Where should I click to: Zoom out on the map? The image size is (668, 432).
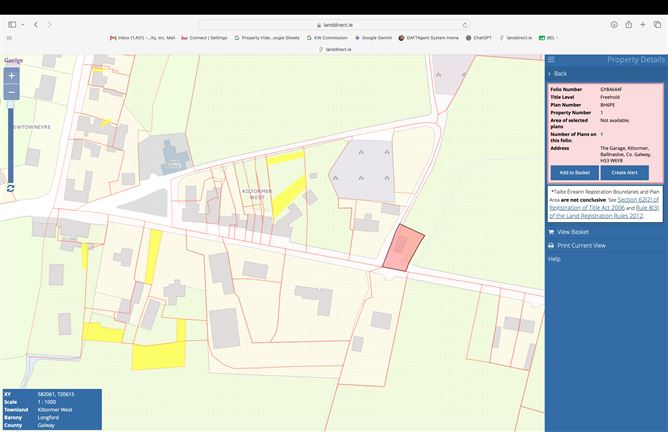click(12, 92)
